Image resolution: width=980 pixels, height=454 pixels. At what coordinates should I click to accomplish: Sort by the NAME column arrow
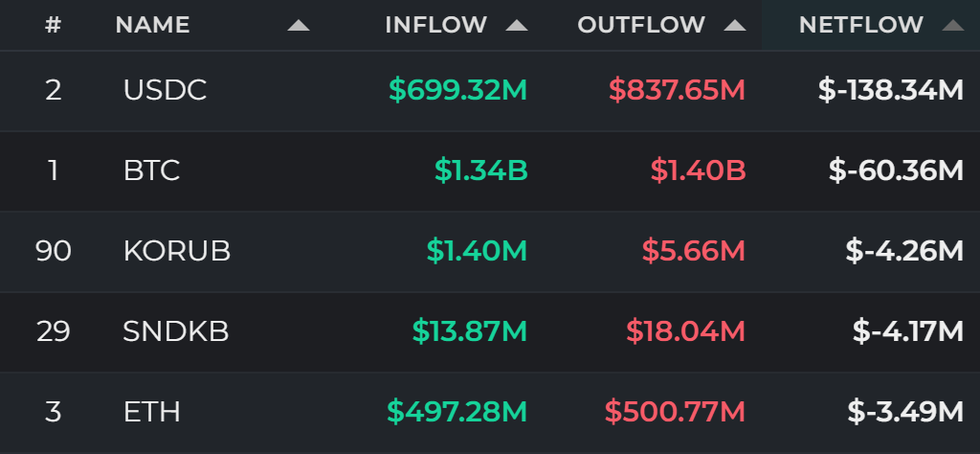pyautogui.click(x=299, y=26)
